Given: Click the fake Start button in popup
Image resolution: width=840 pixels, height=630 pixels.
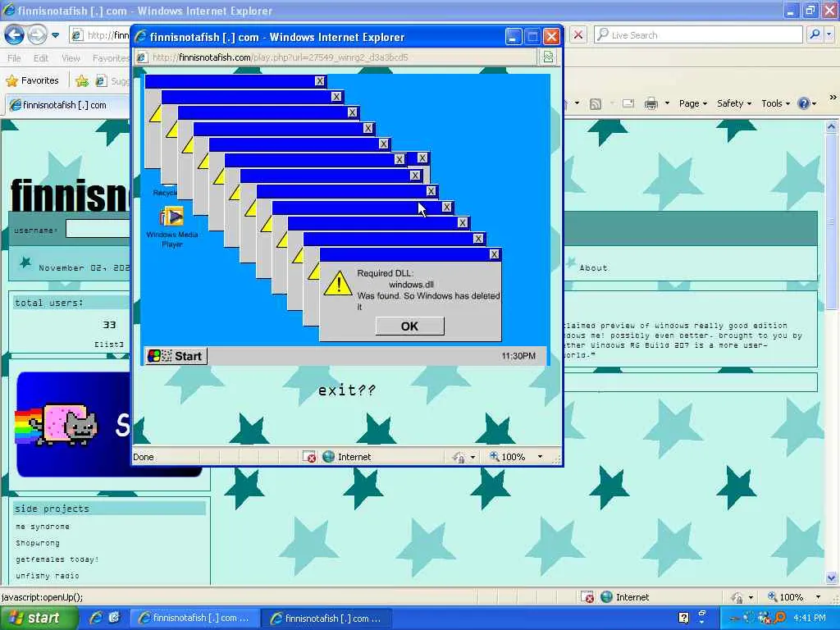Looking at the screenshot, I should click(x=176, y=356).
